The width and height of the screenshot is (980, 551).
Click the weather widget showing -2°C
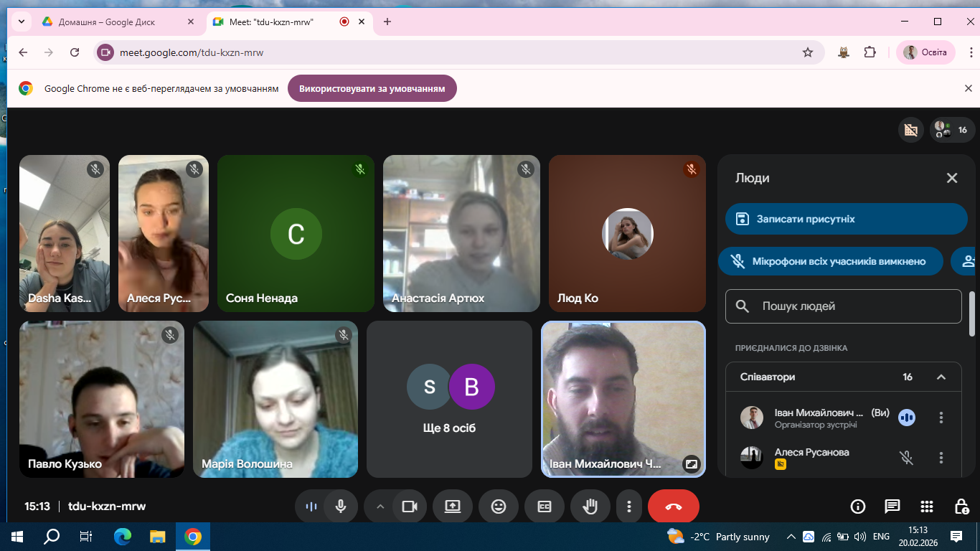pyautogui.click(x=718, y=537)
